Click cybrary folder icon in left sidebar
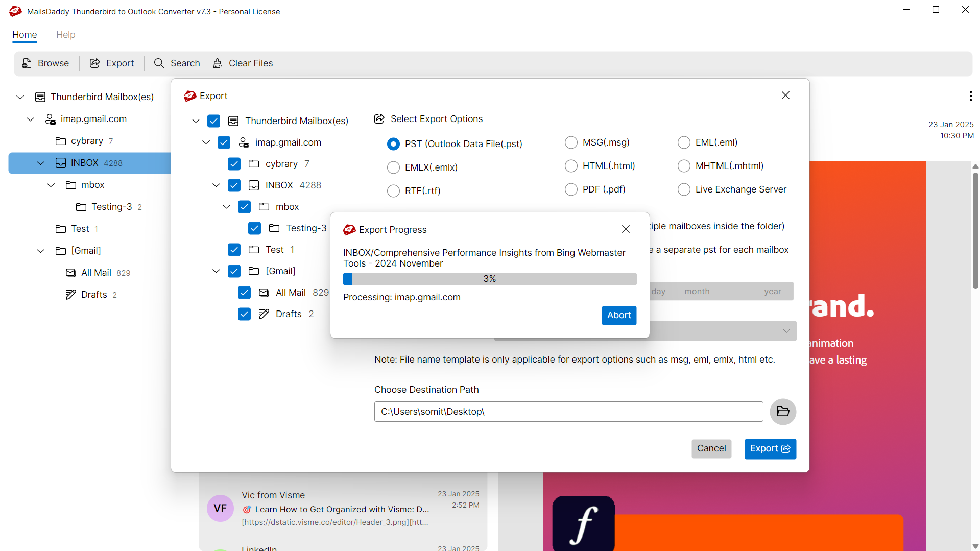 [x=61, y=141]
